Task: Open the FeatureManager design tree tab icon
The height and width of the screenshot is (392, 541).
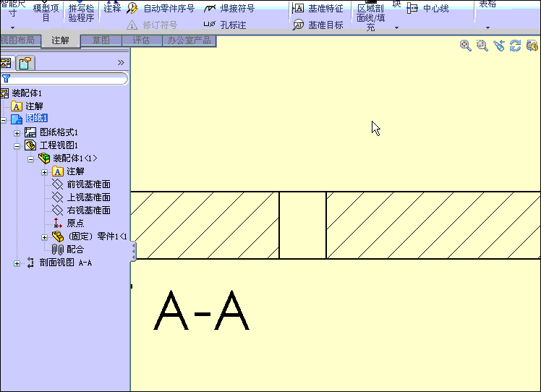Action: (x=7, y=63)
